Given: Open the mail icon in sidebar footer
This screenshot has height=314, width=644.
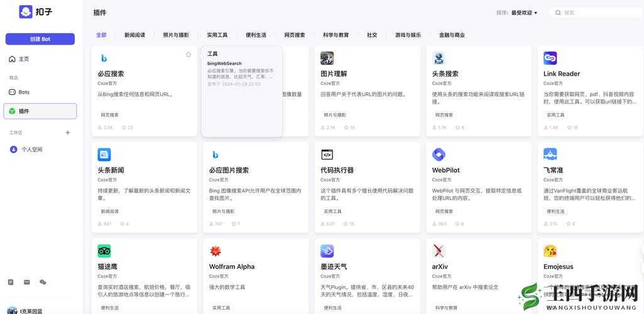Looking at the screenshot, I should tap(26, 282).
